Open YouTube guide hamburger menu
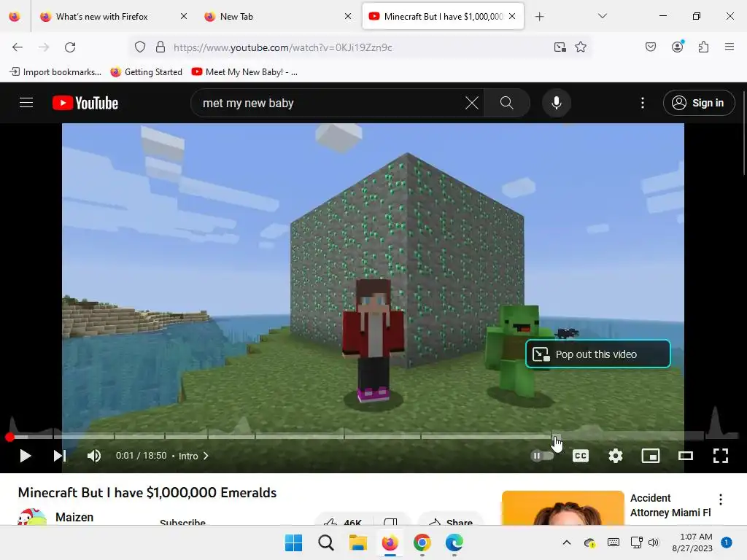 pyautogui.click(x=26, y=102)
